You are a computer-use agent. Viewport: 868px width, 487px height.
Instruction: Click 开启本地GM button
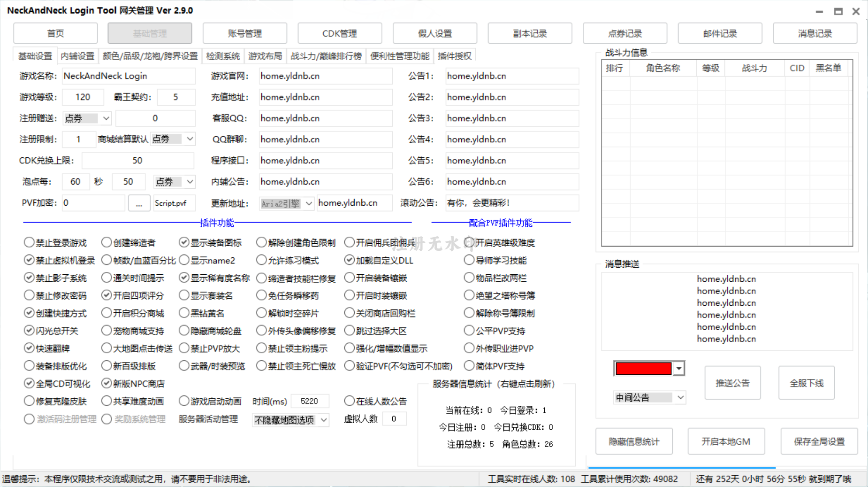[726, 441]
